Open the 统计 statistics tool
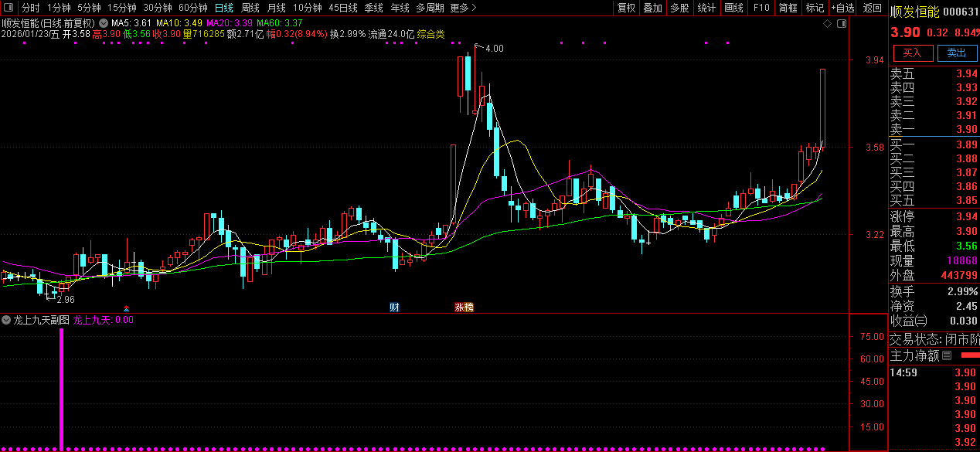Viewport: 980px width, 452px height. [706, 8]
